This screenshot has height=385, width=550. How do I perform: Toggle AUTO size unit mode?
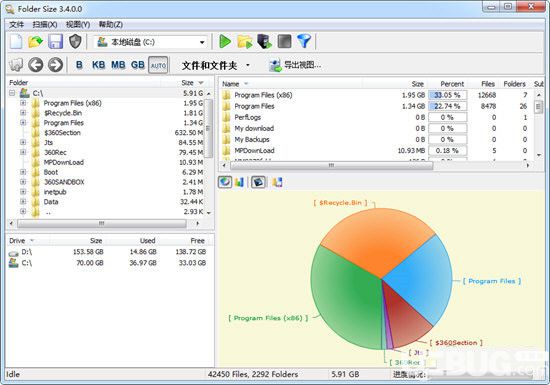coord(158,65)
